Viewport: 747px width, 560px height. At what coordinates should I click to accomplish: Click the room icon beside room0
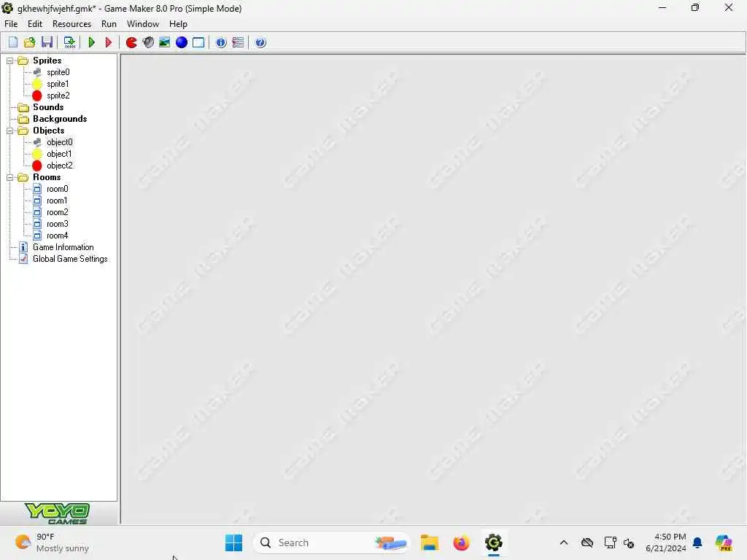[x=37, y=189]
